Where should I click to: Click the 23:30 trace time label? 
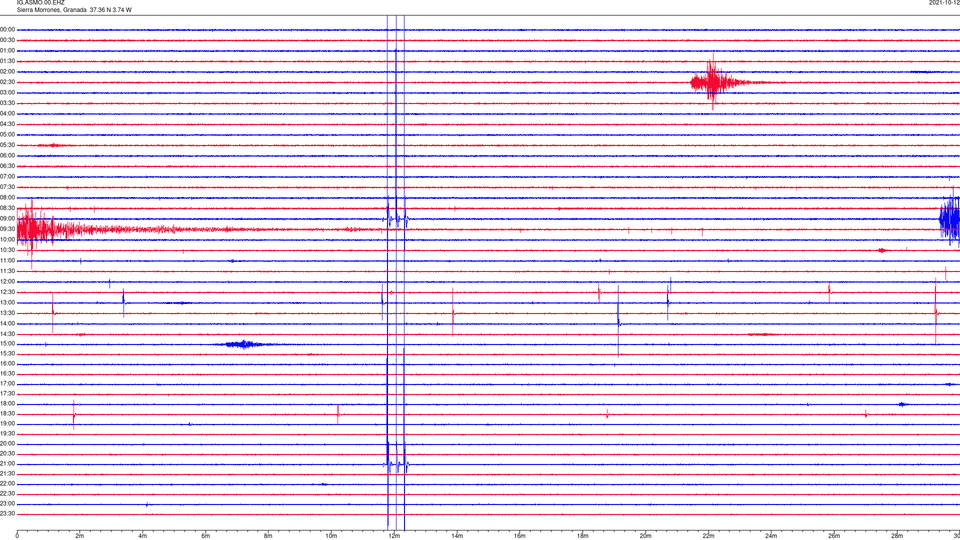click(x=7, y=514)
